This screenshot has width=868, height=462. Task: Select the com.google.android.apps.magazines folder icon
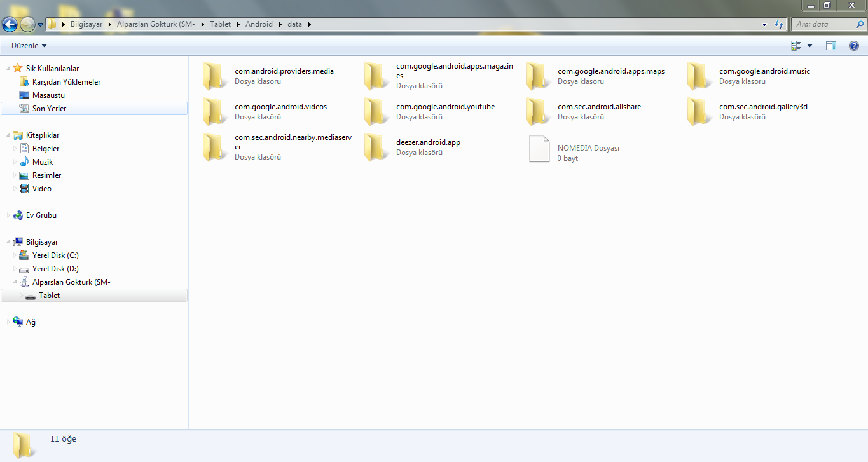[377, 76]
